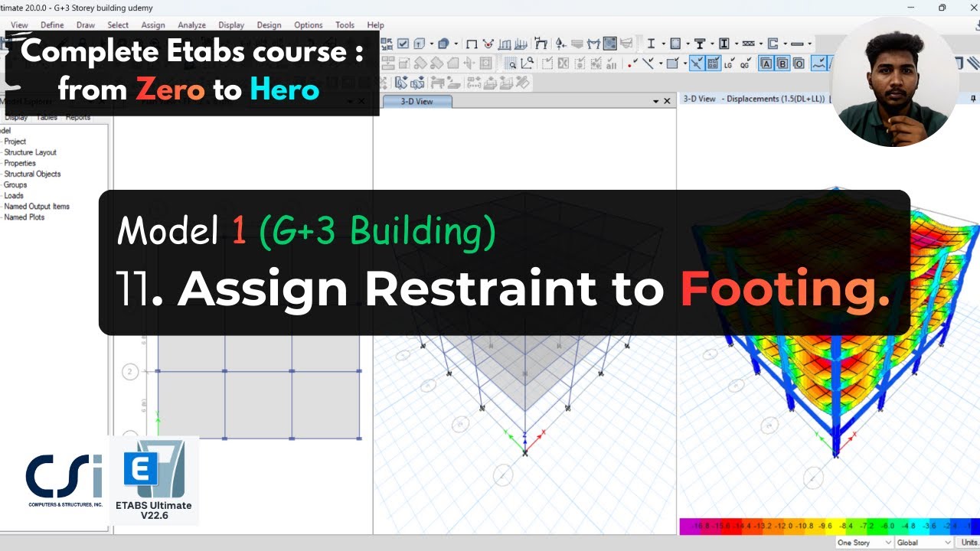Open the Display menu

231,25
